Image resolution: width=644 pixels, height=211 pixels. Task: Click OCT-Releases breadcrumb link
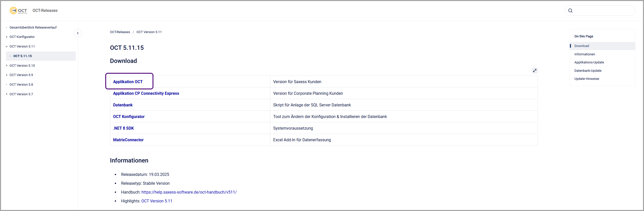click(x=120, y=32)
